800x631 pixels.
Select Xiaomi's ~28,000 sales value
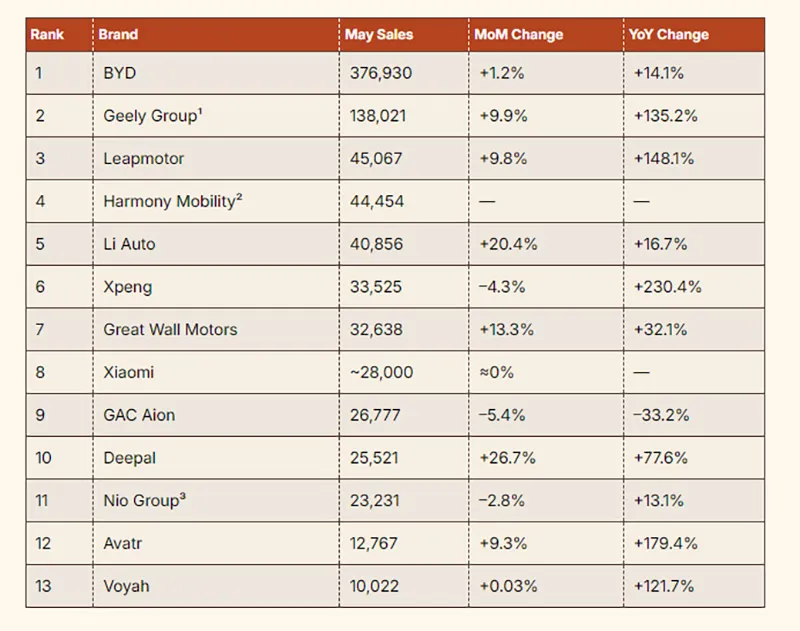[381, 372]
